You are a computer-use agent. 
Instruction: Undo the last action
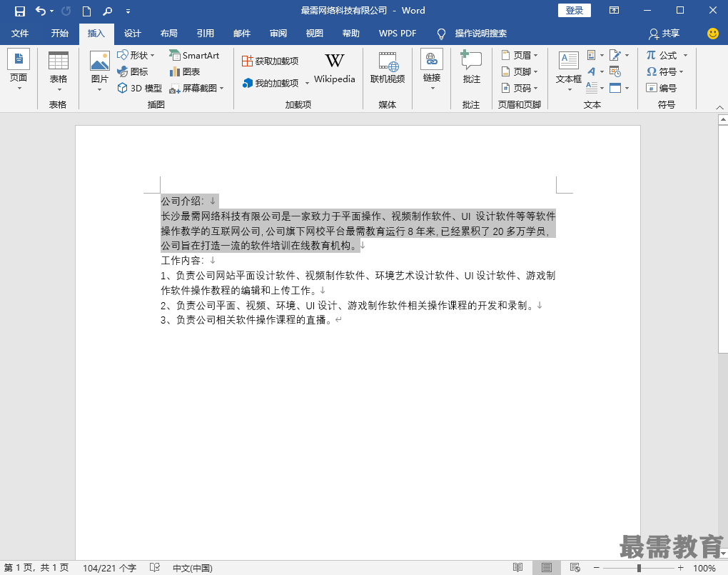41,11
